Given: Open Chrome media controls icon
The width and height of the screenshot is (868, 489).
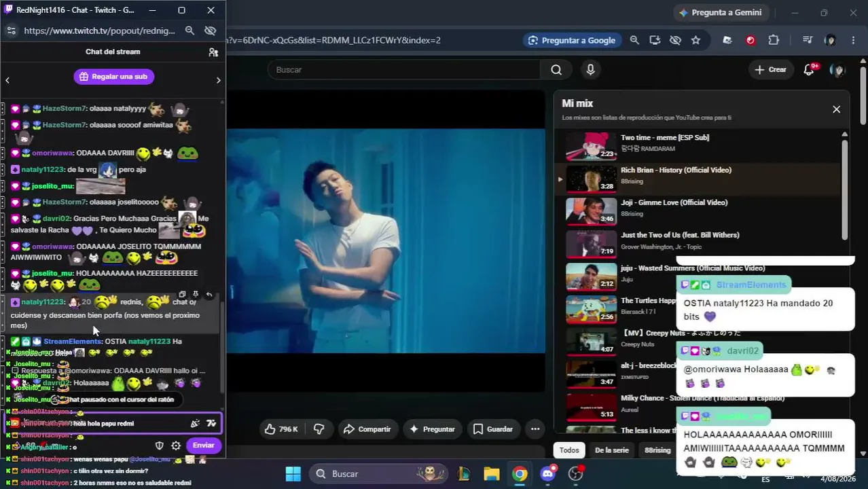Looking at the screenshot, I should [807, 40].
